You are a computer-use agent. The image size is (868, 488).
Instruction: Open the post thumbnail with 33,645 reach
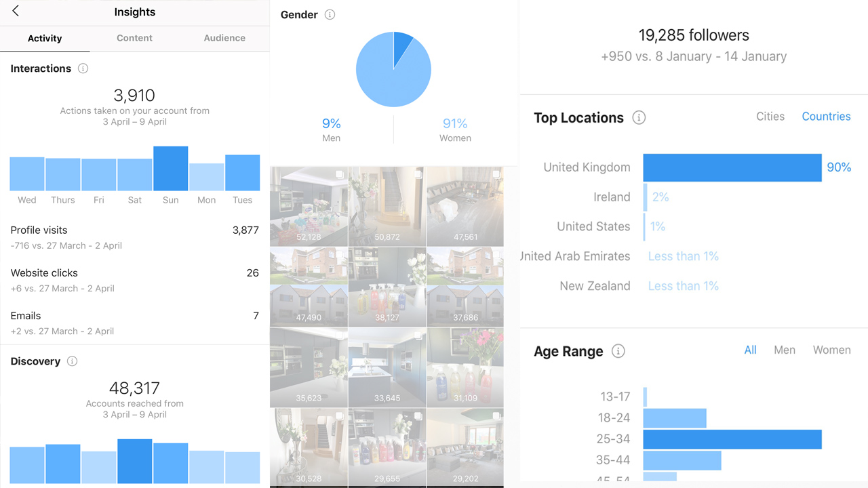[x=387, y=367]
